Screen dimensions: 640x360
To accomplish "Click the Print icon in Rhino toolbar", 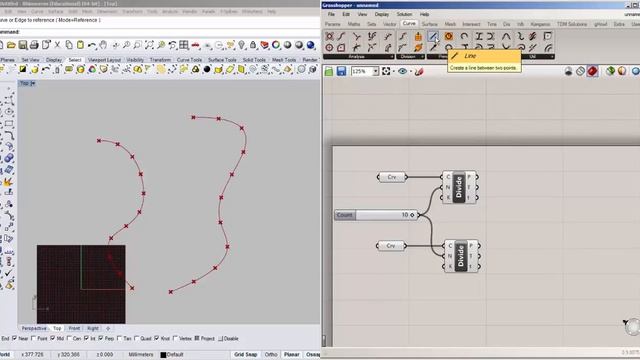I will [x=34, y=45].
